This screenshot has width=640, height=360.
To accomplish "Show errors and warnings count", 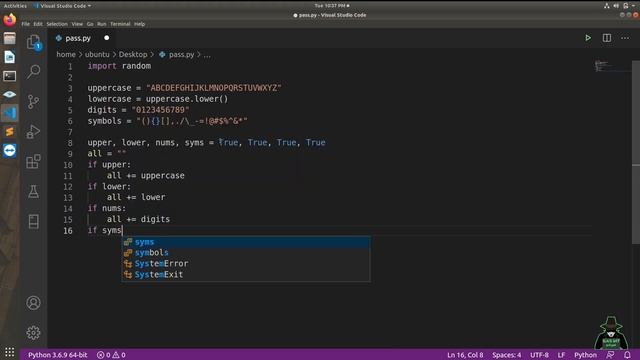I will (x=111, y=355).
